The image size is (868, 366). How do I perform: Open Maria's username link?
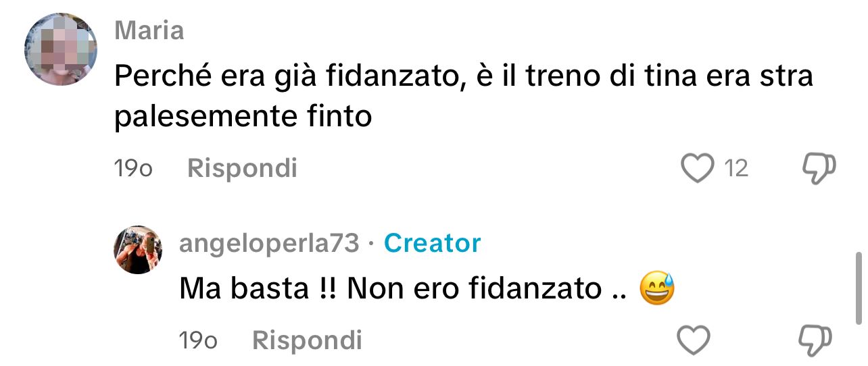pos(149,30)
